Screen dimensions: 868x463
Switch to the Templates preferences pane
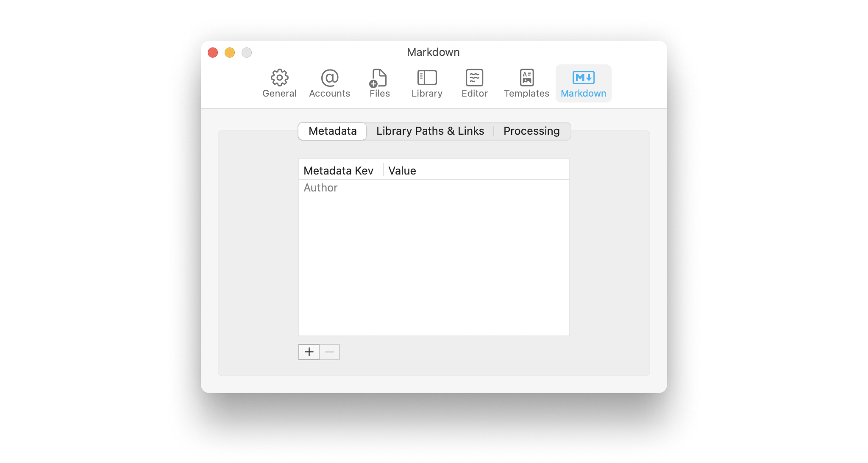526,83
